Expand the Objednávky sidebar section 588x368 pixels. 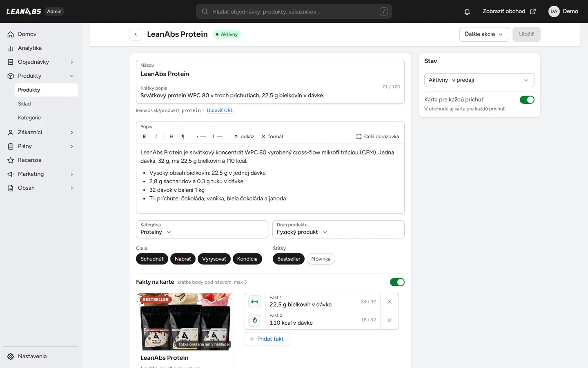click(41, 62)
